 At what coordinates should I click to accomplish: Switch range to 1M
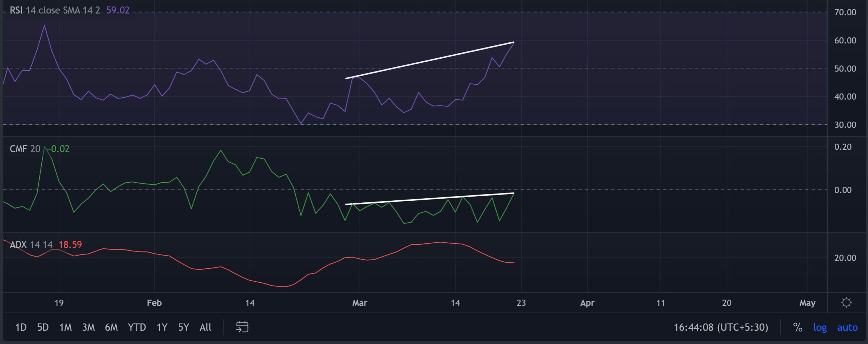65,327
